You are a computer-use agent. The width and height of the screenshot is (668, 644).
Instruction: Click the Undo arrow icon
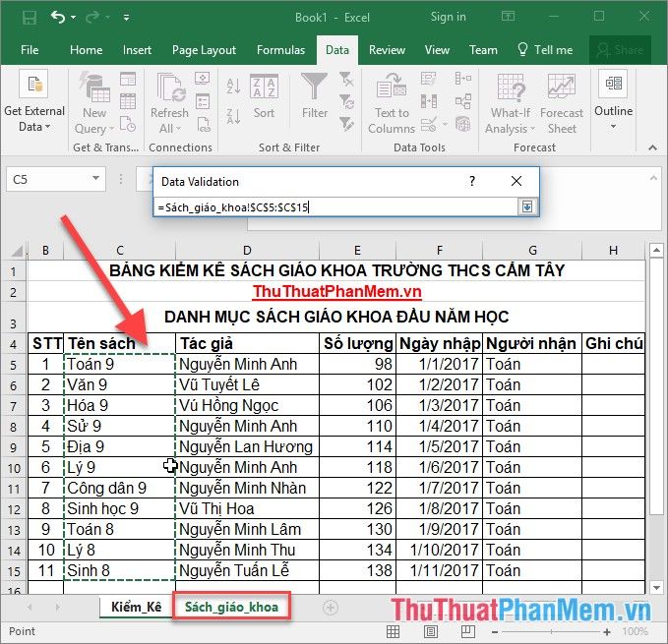(x=58, y=17)
